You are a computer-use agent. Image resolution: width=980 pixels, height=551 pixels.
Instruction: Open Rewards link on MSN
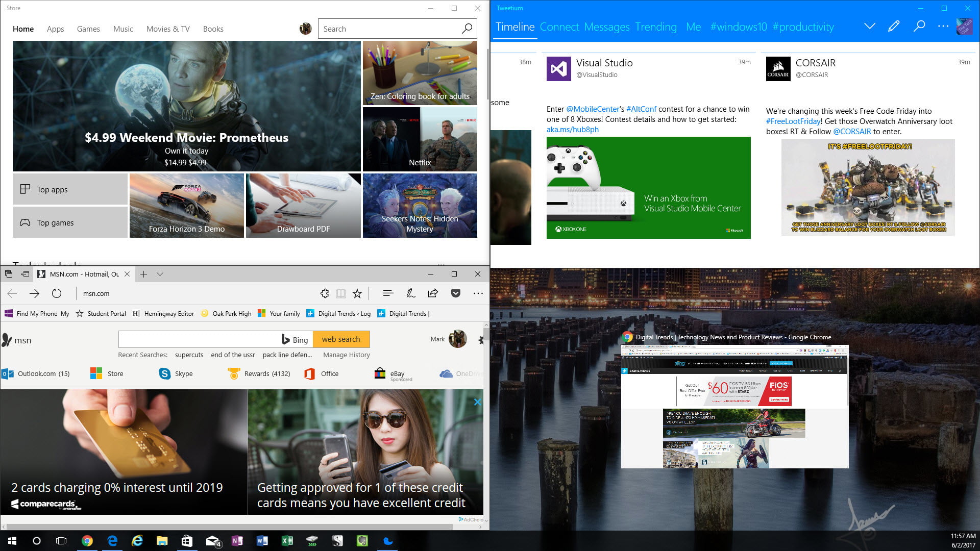[x=259, y=373]
